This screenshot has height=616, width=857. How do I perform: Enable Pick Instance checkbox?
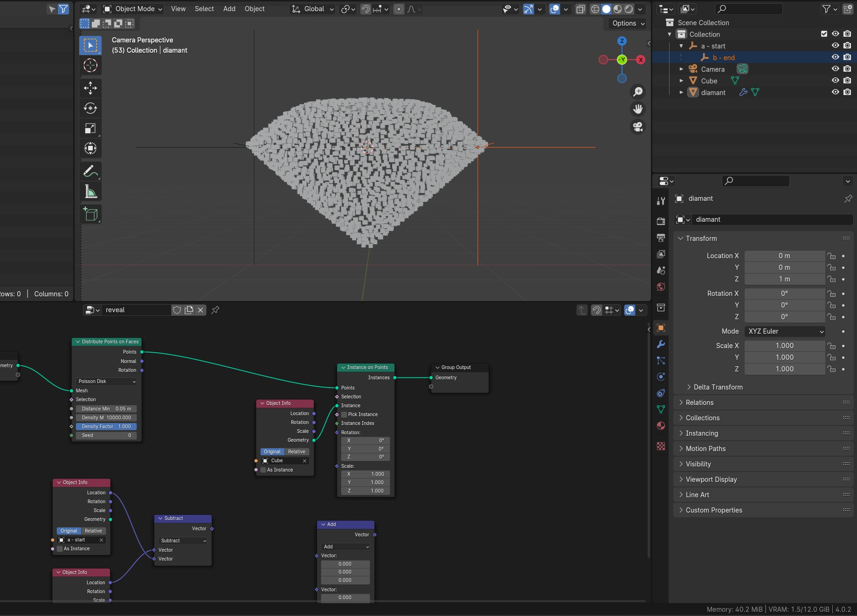pyautogui.click(x=345, y=414)
